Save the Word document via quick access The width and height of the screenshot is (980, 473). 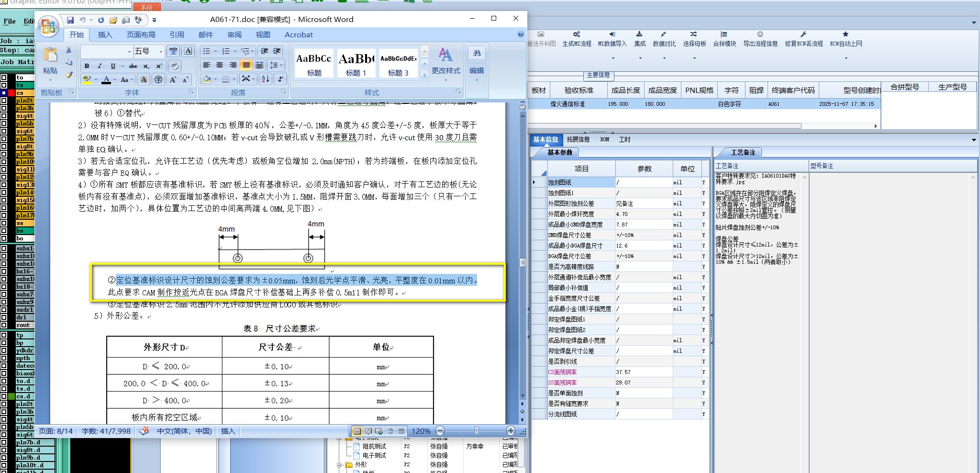point(70,20)
